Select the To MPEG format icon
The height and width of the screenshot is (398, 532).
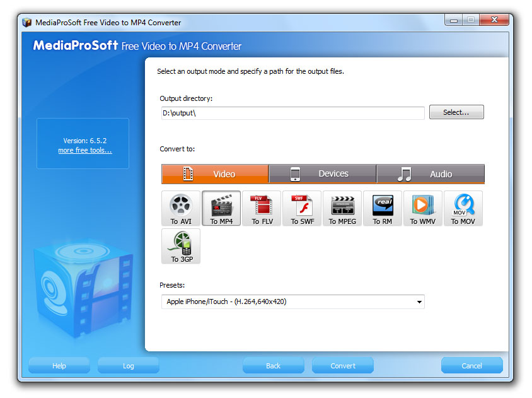[342, 208]
